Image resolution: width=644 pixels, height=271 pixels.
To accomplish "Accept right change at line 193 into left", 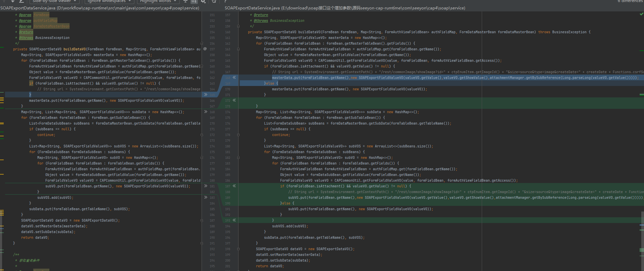I will pyautogui.click(x=234, y=220).
